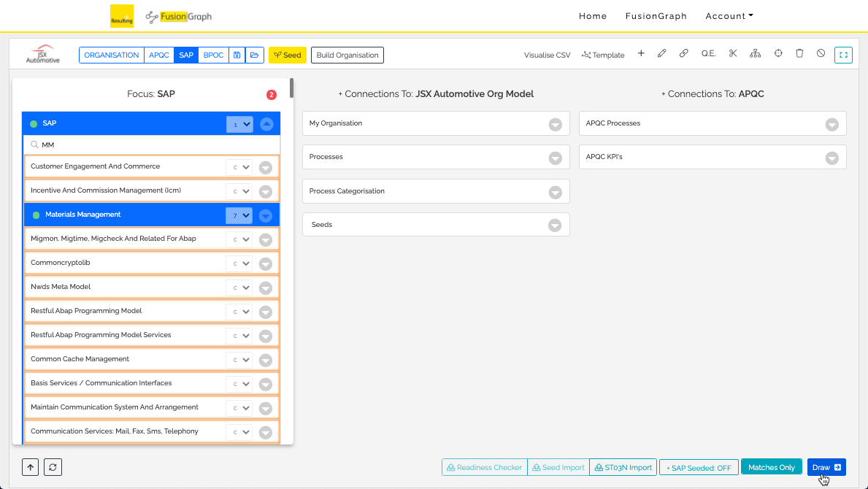Click the prohibited circle icon
868x489 pixels.
(821, 54)
